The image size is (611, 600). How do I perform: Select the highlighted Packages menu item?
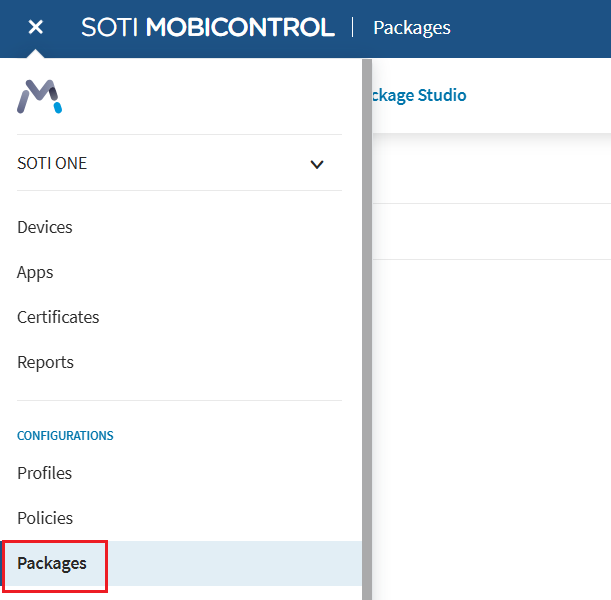(x=52, y=563)
